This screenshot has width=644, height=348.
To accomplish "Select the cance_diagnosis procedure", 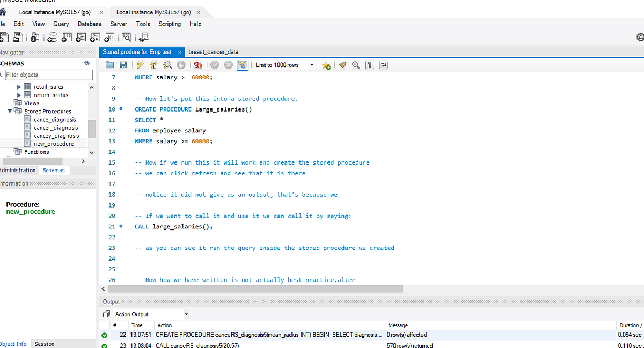I will (x=55, y=120).
